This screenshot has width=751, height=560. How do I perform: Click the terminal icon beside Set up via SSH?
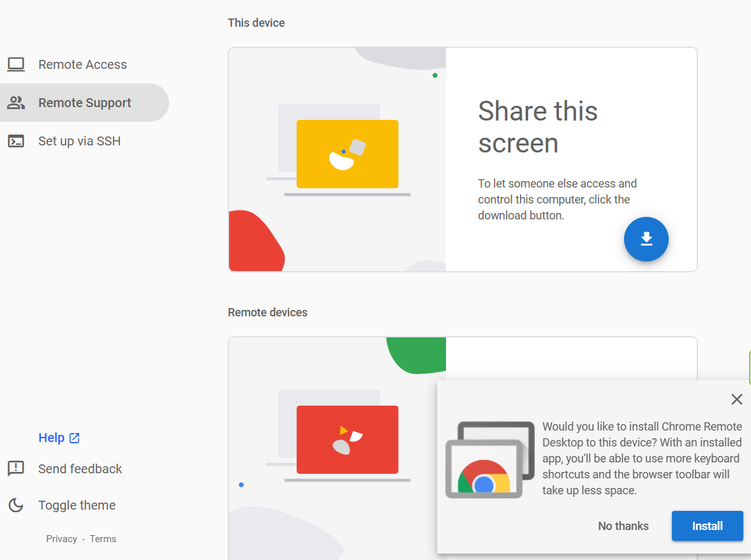tap(16, 141)
